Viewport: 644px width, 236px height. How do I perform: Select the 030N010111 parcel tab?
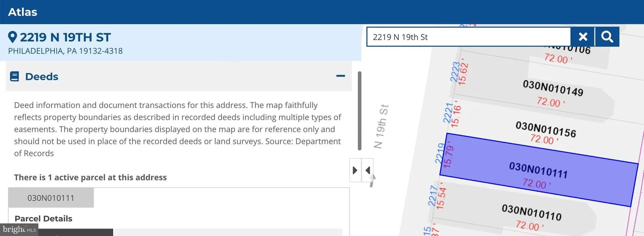(x=51, y=198)
